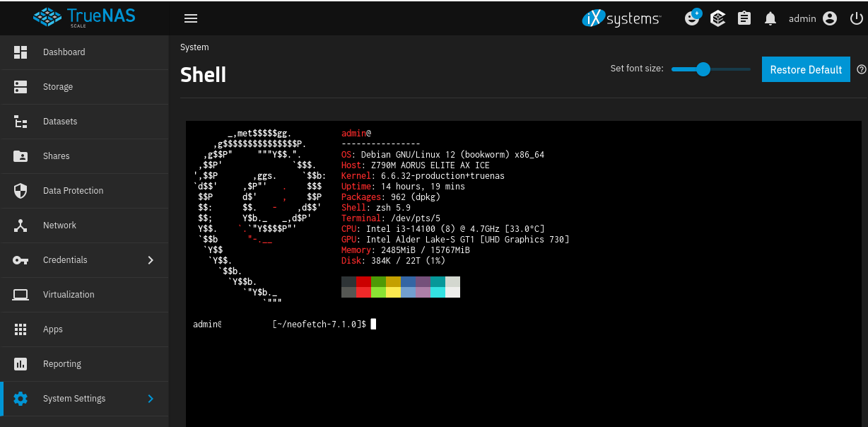Click the "Host: Z790M AORUS ELITE AX ICE" line

coord(416,165)
